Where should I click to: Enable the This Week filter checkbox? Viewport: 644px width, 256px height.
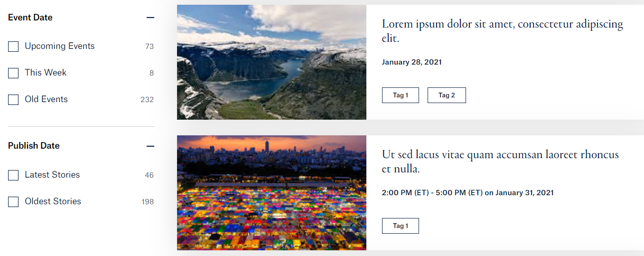pos(13,73)
